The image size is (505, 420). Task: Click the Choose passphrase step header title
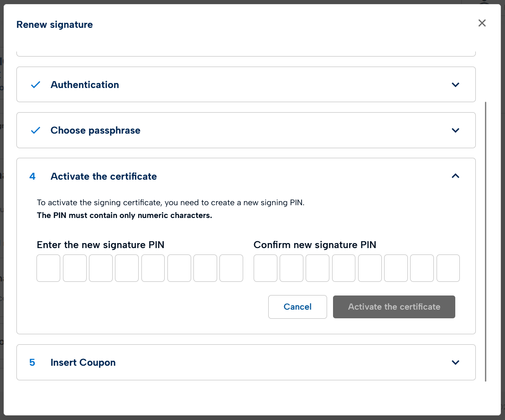[x=95, y=130]
